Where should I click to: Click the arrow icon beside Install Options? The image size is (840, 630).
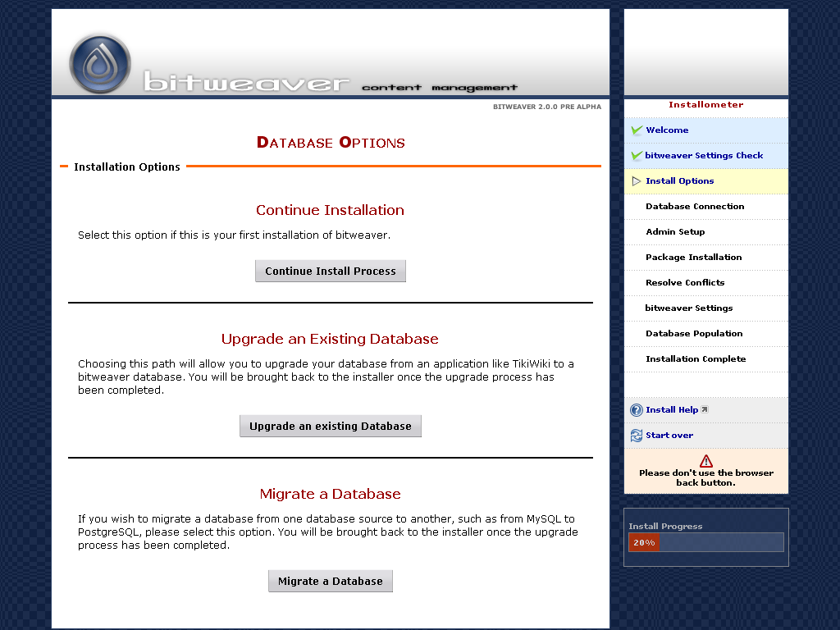coord(637,181)
